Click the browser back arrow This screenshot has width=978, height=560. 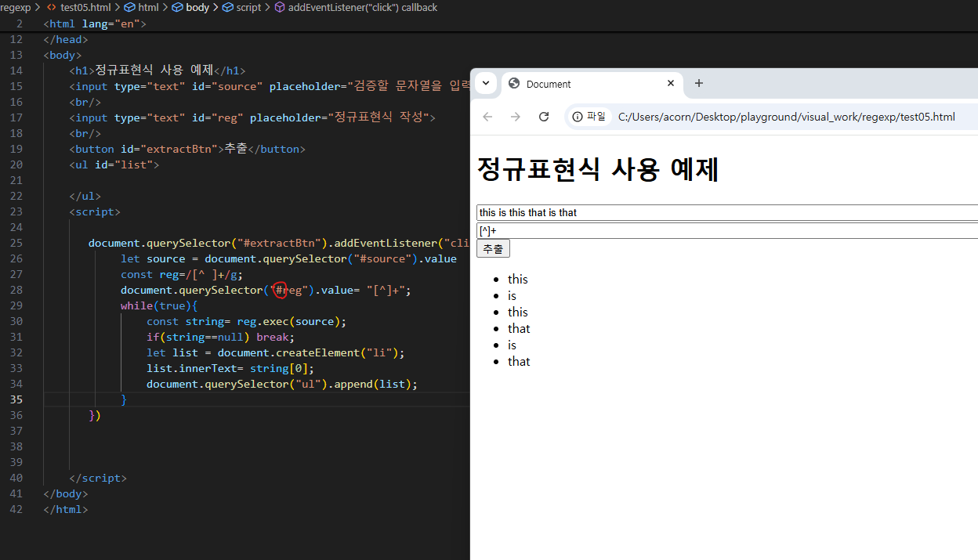point(487,117)
